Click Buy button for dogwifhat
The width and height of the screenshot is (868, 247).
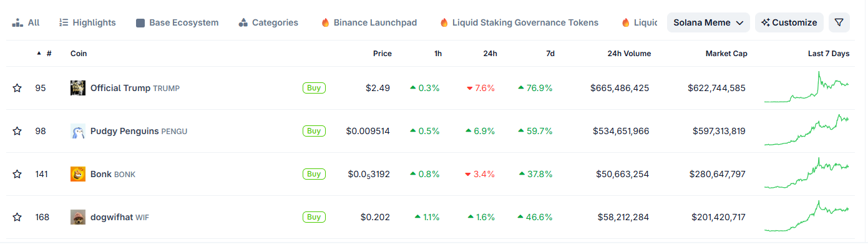coord(314,217)
